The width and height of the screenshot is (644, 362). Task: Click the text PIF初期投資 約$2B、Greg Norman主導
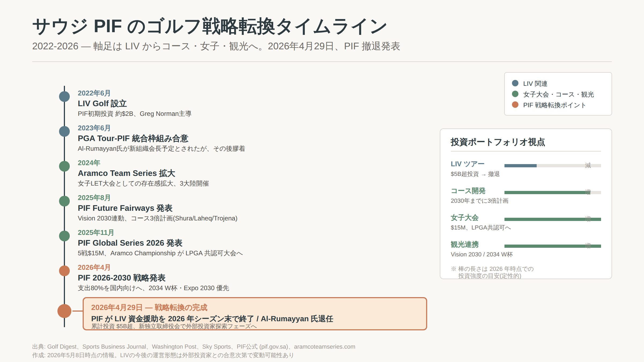pos(135,114)
